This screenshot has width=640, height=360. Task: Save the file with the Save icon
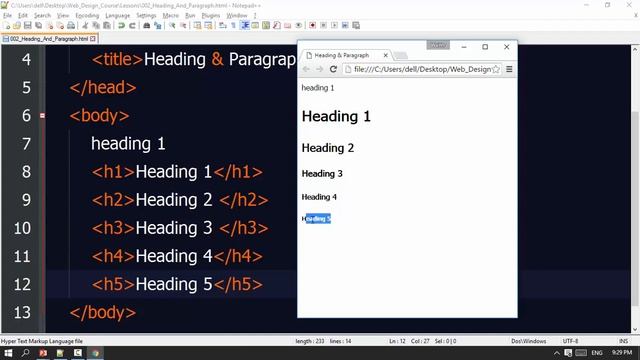[x=27, y=25]
